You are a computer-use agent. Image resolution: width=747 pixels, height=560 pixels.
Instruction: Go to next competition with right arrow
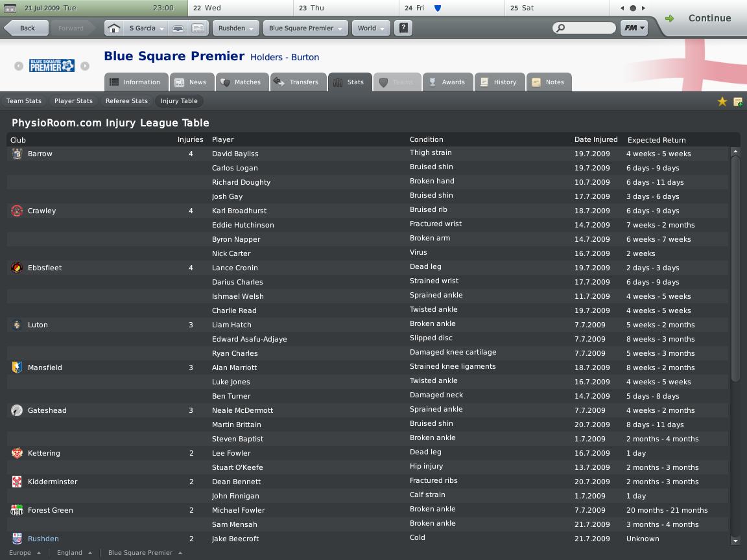point(84,66)
